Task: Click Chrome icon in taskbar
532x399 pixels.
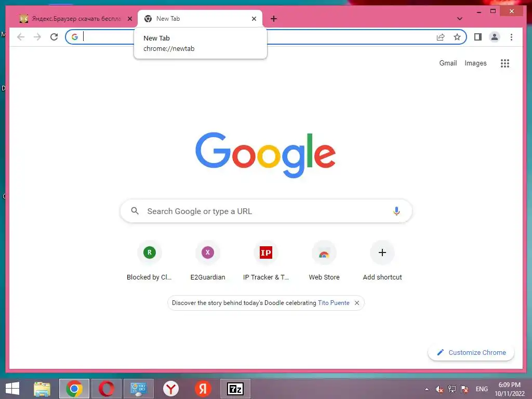Action: point(74,389)
